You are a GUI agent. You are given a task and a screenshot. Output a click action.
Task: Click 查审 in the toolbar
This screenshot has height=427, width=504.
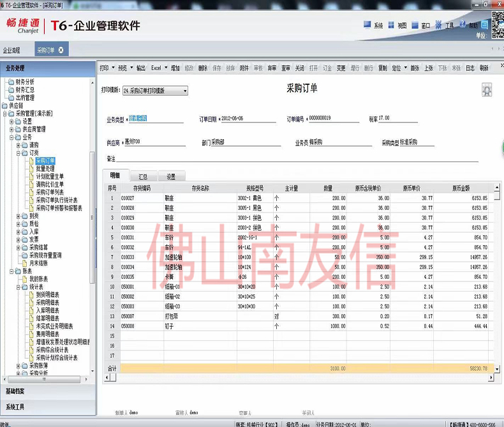286,68
